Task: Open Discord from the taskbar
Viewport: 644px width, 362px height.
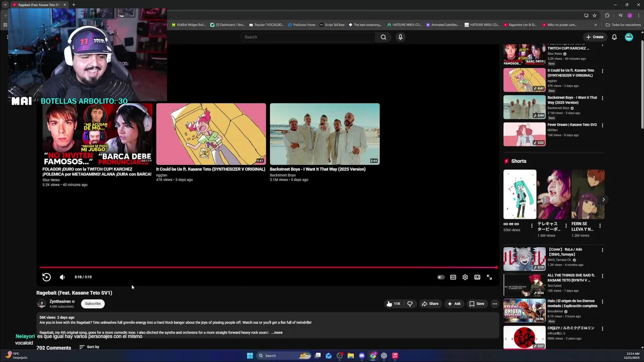Action: tap(361, 355)
